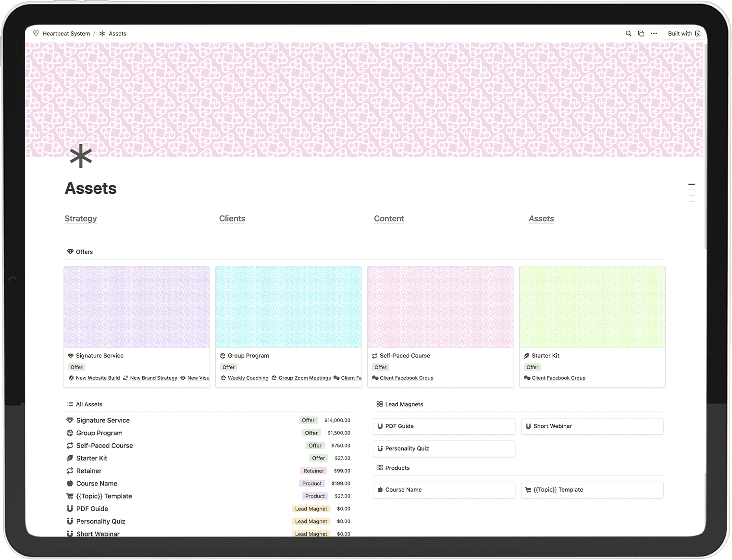
Task: Click the heart icon beside Heartbeat System
Action: click(x=36, y=34)
